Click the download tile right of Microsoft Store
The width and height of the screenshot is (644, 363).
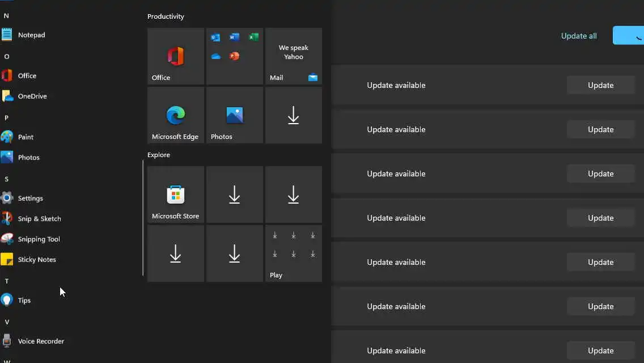click(x=235, y=195)
